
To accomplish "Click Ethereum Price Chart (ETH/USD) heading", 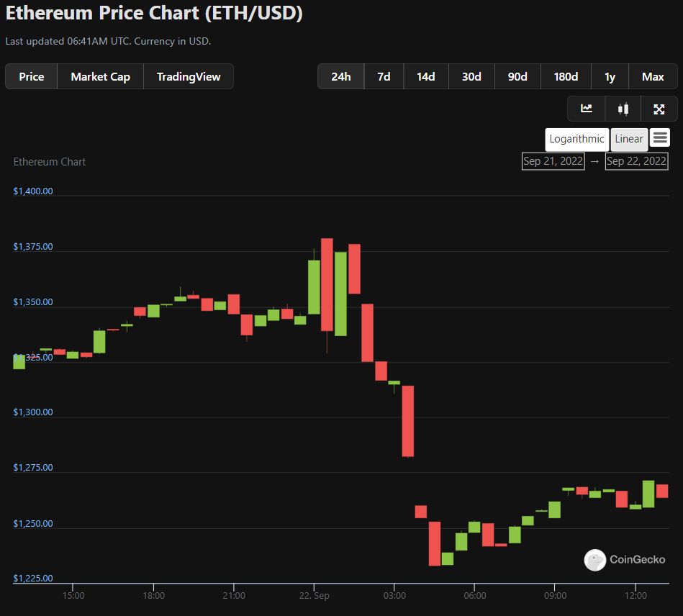I will coord(154,13).
